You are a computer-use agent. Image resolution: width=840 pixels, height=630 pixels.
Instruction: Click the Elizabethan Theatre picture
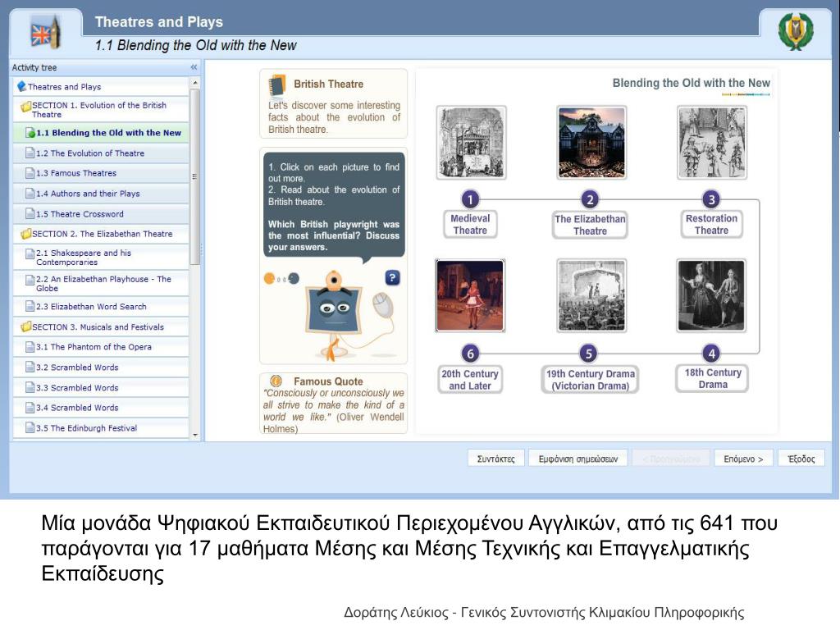tap(591, 143)
